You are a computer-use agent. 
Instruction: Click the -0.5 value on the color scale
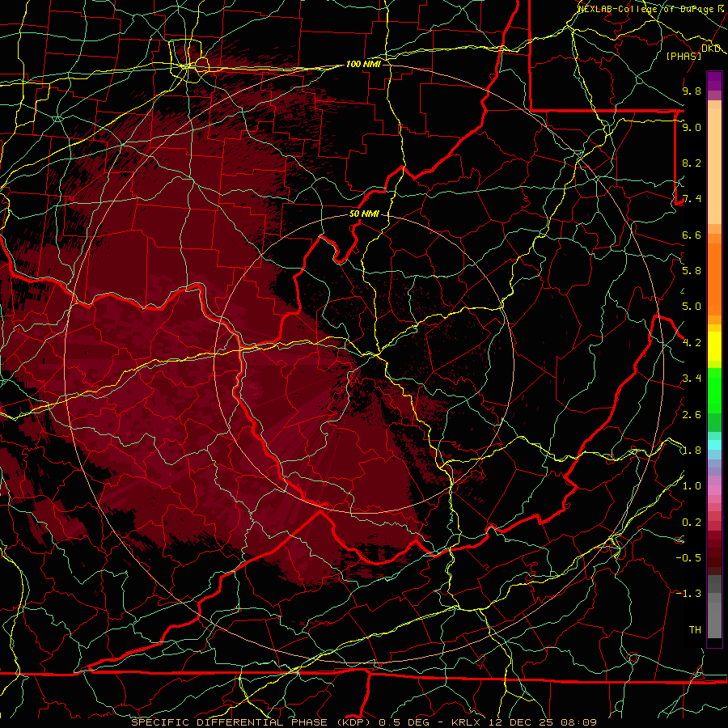[688, 558]
